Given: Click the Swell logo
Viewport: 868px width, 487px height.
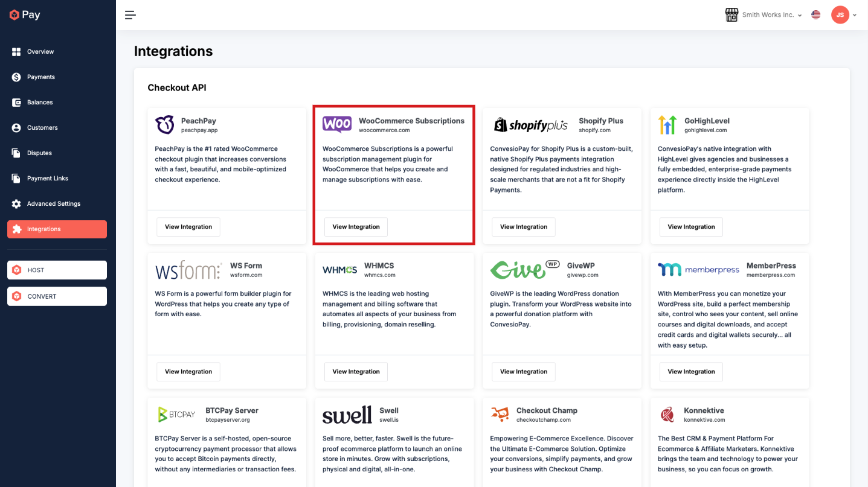Looking at the screenshot, I should (347, 415).
